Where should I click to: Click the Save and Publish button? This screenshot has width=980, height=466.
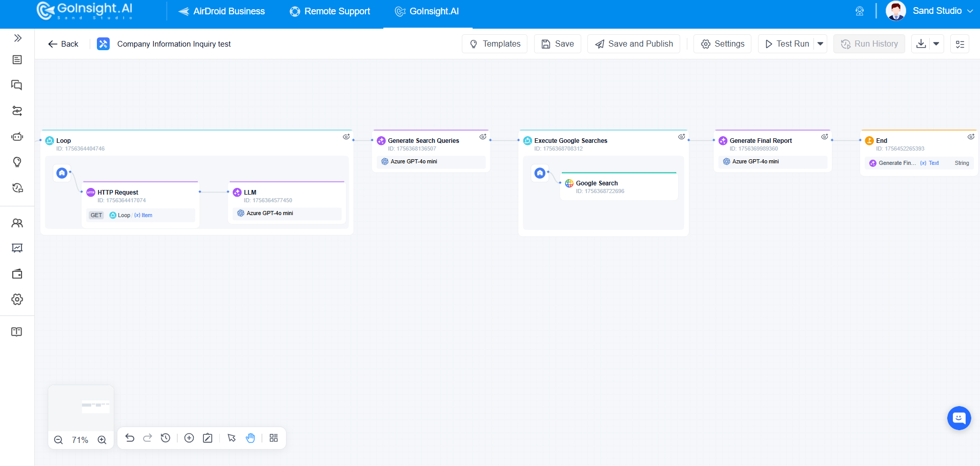[x=633, y=44]
